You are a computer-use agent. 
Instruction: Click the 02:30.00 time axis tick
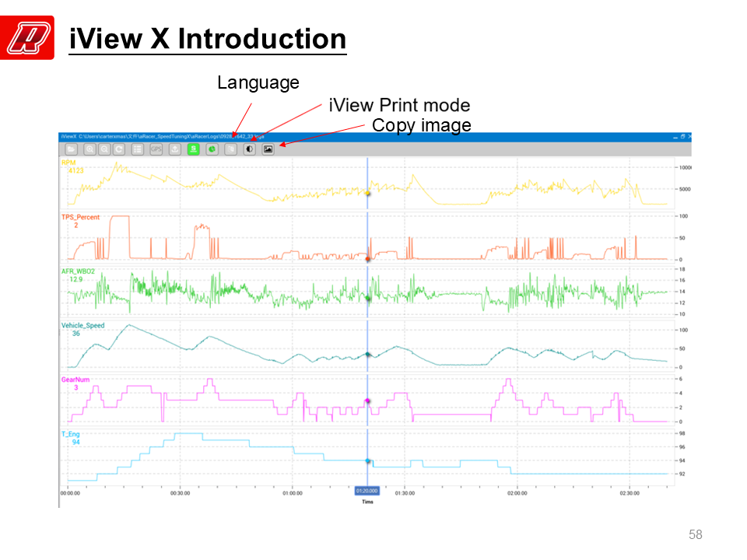point(630,493)
